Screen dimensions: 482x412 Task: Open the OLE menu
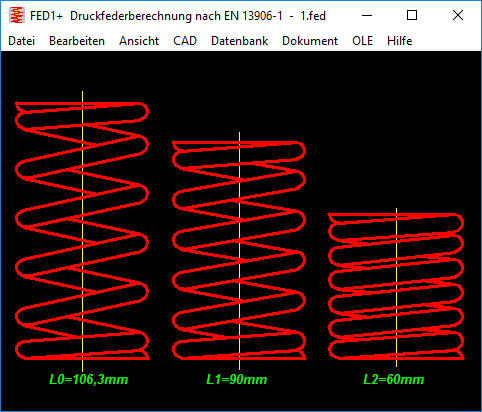tap(362, 41)
